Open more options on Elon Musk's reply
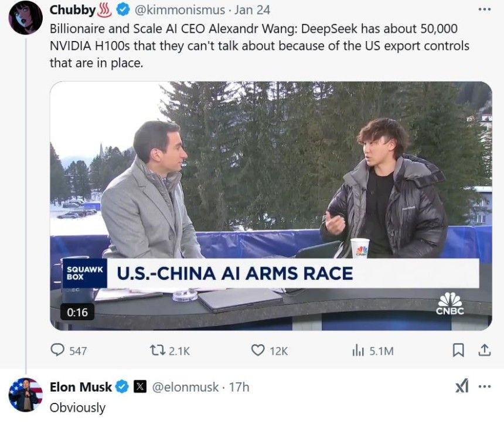 point(484,386)
